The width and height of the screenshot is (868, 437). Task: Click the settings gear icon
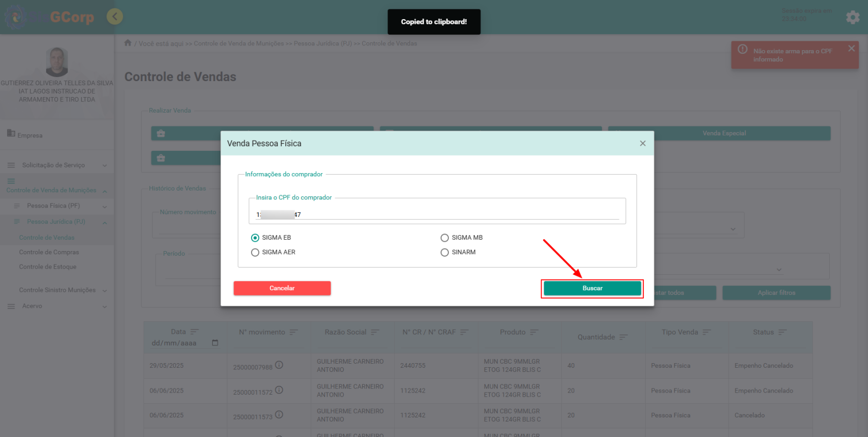(x=853, y=18)
